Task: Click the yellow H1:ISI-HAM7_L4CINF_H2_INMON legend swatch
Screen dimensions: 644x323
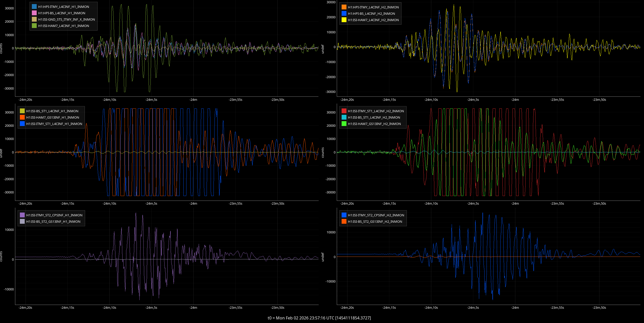Action: (344, 20)
